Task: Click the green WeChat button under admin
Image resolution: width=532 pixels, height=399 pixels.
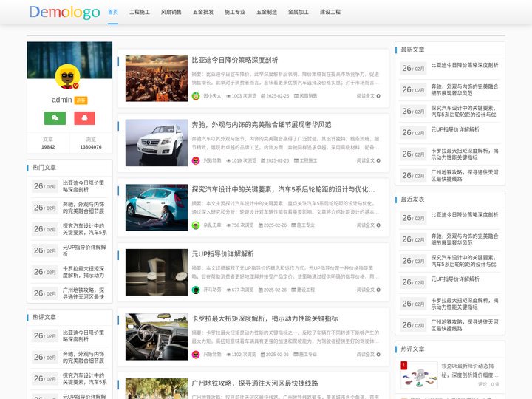Action: click(x=55, y=118)
